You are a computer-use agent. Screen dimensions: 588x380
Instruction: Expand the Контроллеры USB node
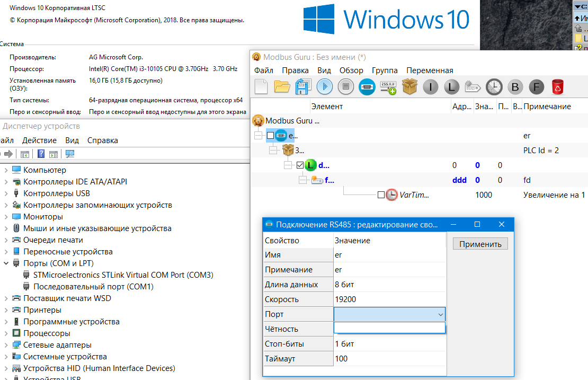6,193
